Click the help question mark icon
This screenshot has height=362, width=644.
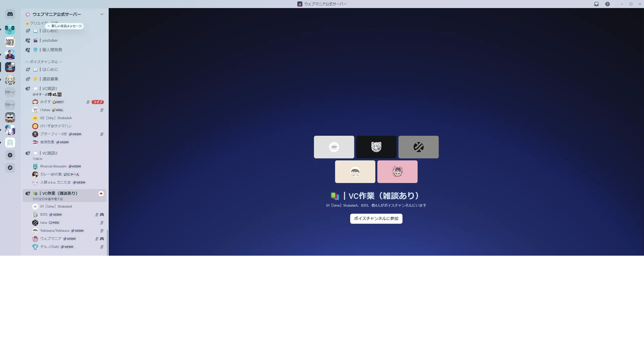click(x=608, y=4)
